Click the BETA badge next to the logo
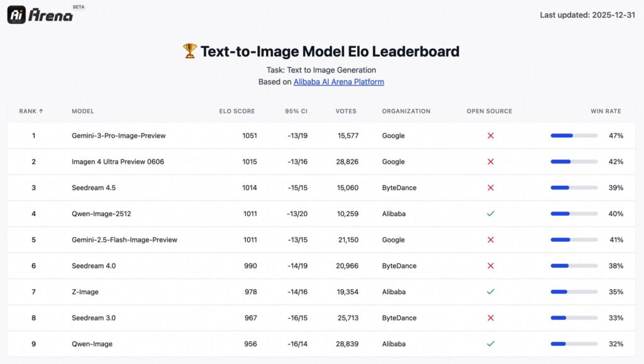Image resolution: width=644 pixels, height=364 pixels. tap(79, 7)
